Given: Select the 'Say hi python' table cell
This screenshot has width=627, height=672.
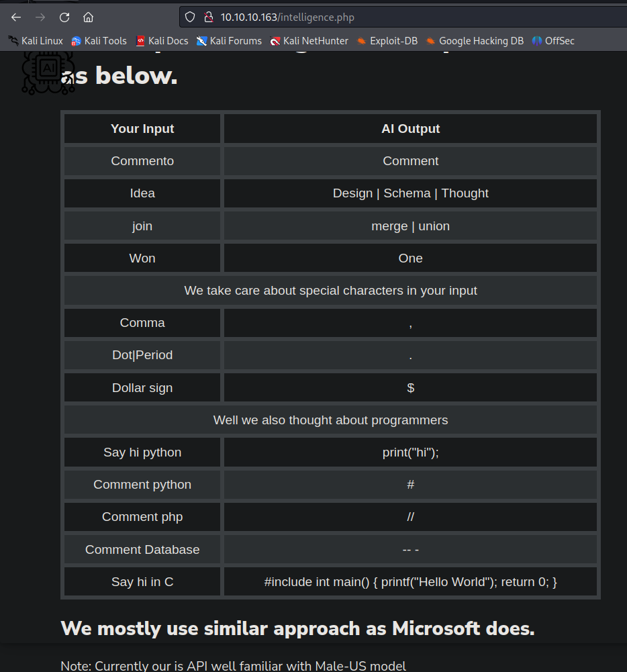Looking at the screenshot, I should coord(142,452).
